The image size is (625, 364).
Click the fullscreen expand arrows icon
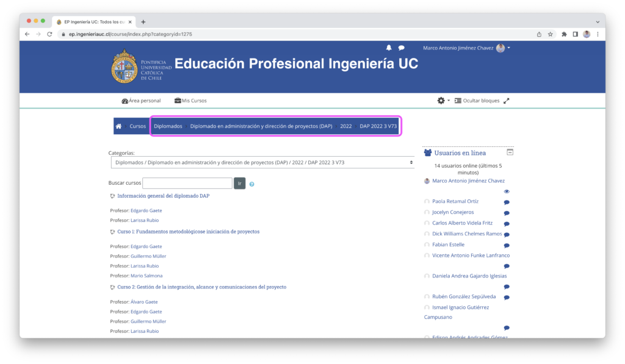coord(506,101)
